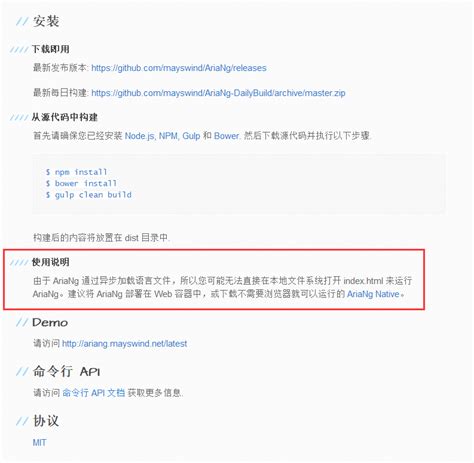Click the Demo section heading

point(50,323)
